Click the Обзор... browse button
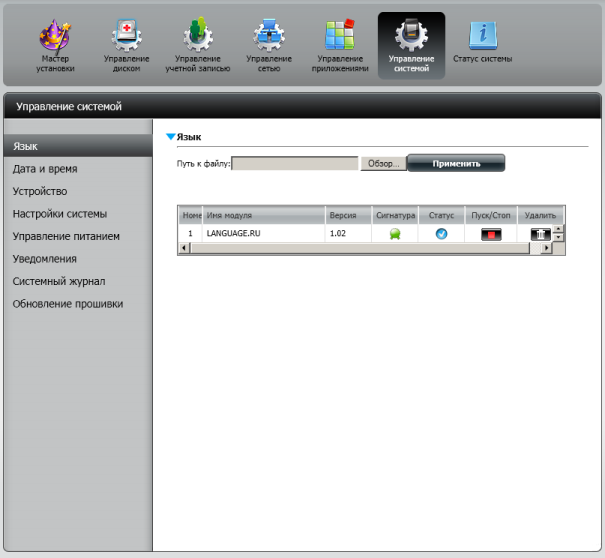 tap(384, 164)
